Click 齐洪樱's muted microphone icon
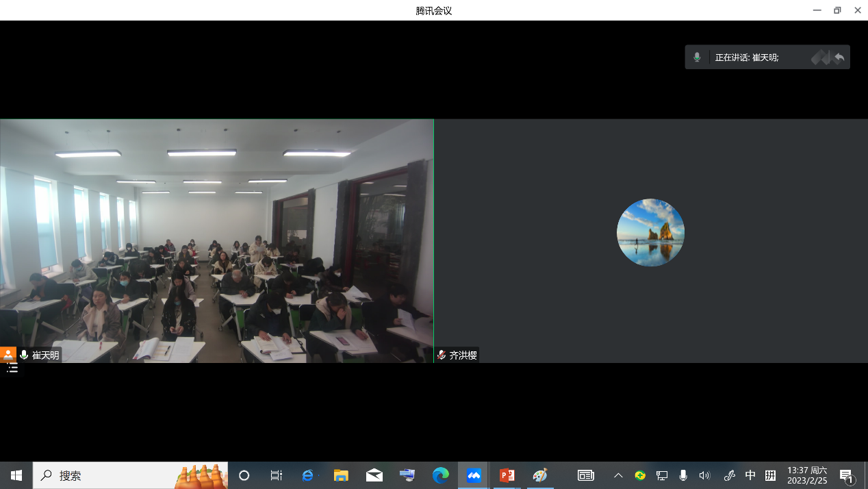868x489 pixels. point(442,355)
